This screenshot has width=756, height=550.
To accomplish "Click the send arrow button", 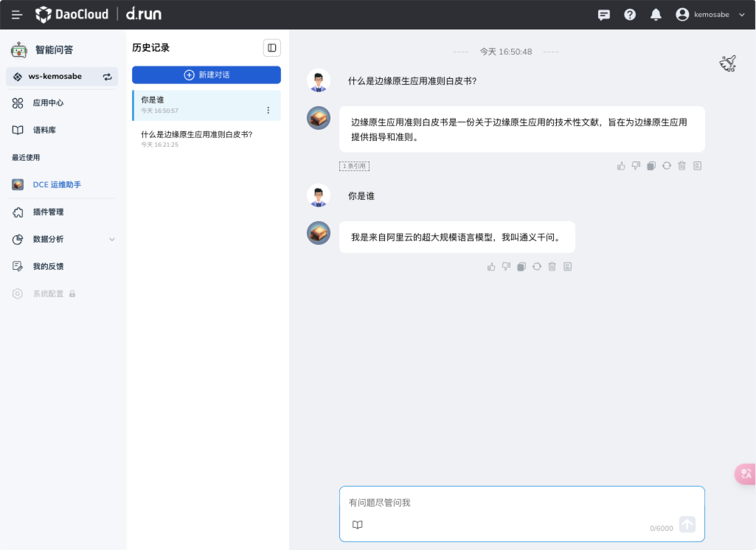I will pyautogui.click(x=687, y=524).
